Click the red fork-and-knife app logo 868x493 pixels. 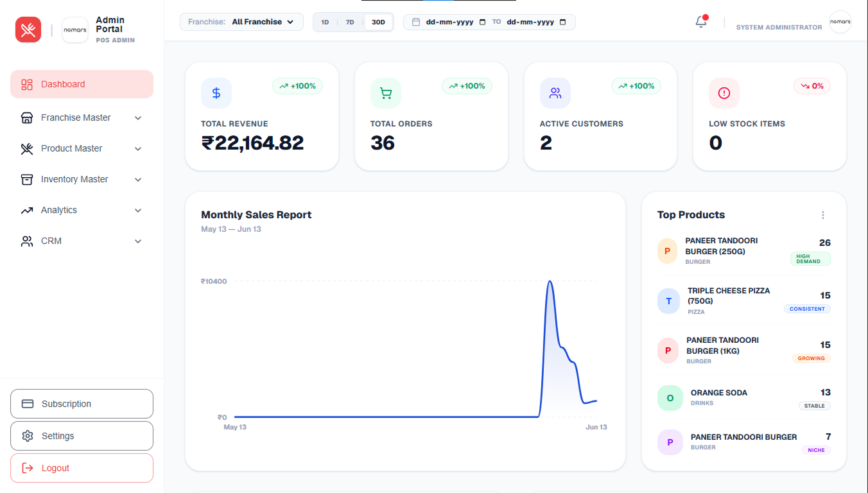[x=28, y=30]
